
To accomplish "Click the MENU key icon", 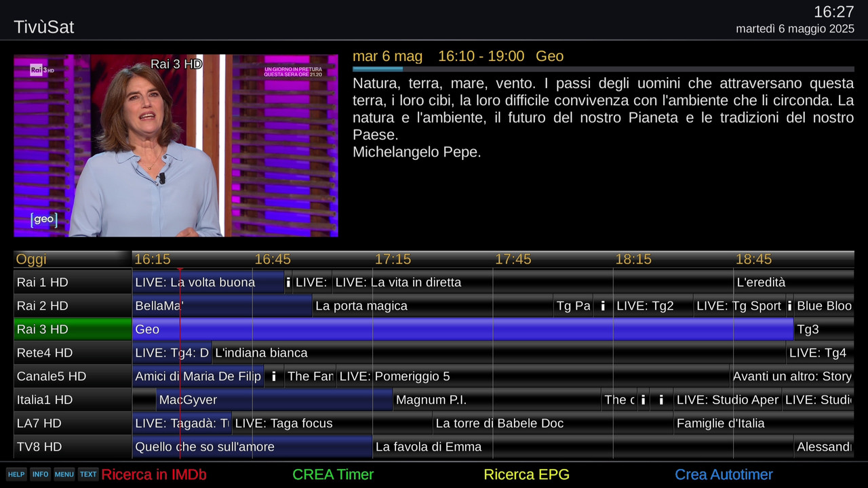I will click(64, 474).
